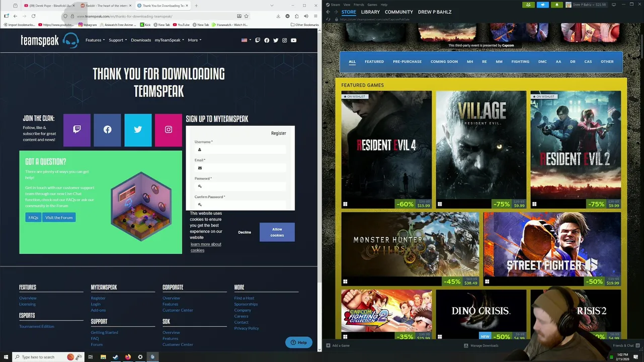
Task: Reload the TeamSpeak page in Firefox
Action: (x=33, y=16)
